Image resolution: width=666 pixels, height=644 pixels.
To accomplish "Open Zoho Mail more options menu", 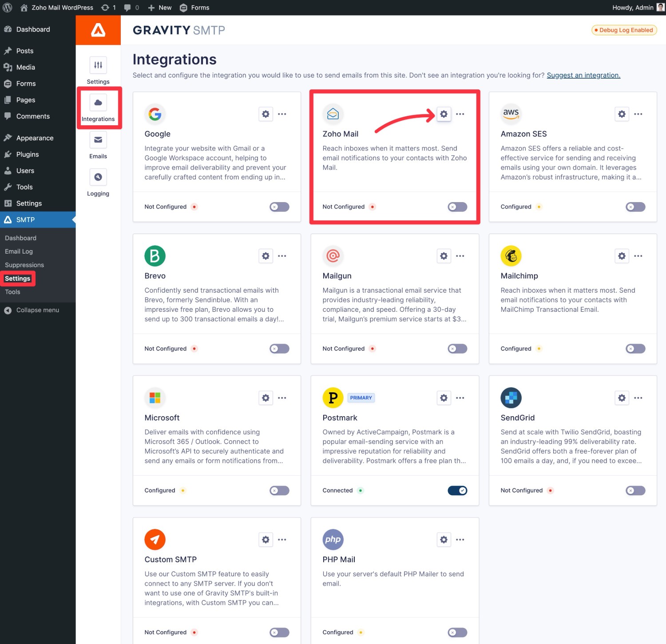I will pyautogui.click(x=460, y=114).
